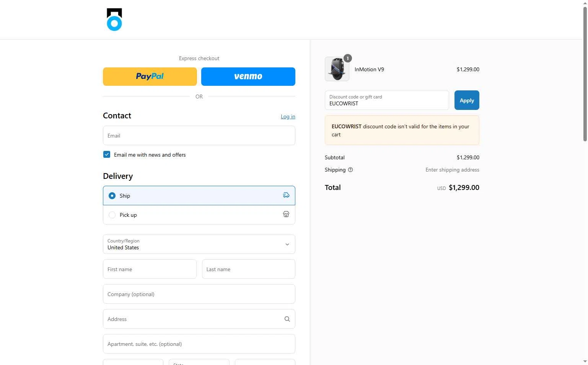The image size is (588, 365).
Task: Click the Log in link
Action: (288, 116)
